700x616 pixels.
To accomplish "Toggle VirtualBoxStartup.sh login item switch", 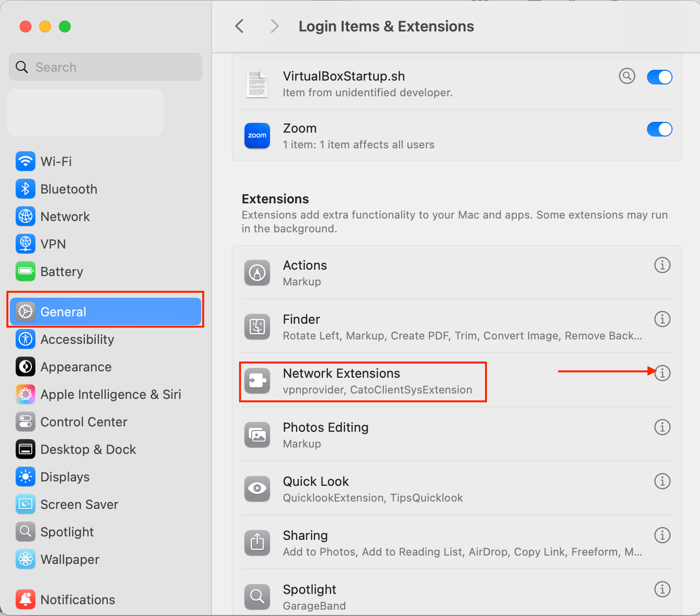I will 659,77.
